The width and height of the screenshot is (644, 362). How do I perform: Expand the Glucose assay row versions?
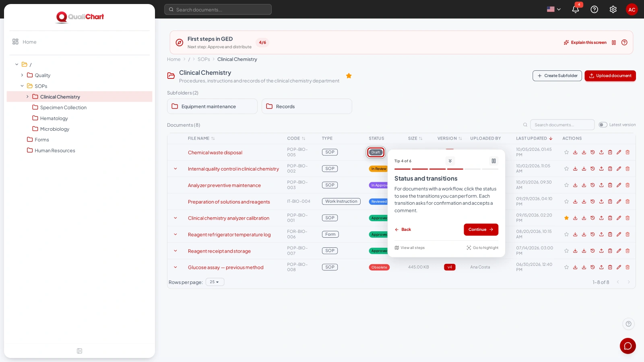point(175,267)
